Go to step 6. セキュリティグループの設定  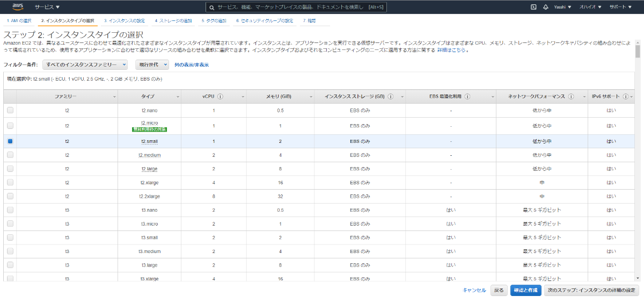point(265,20)
